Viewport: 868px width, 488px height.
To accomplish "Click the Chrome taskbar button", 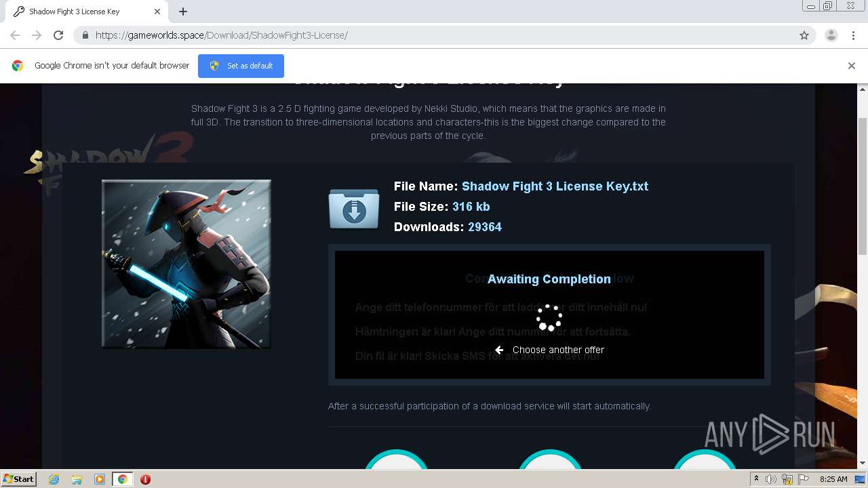I will click(122, 479).
